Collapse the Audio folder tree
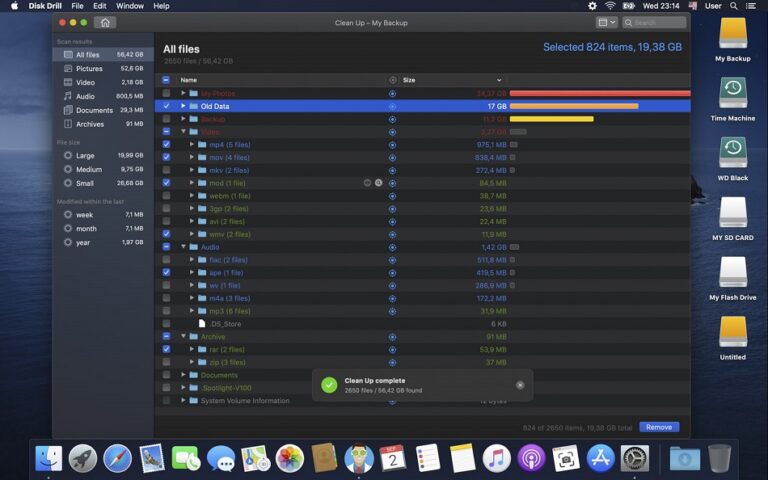The width and height of the screenshot is (768, 480). coord(183,247)
